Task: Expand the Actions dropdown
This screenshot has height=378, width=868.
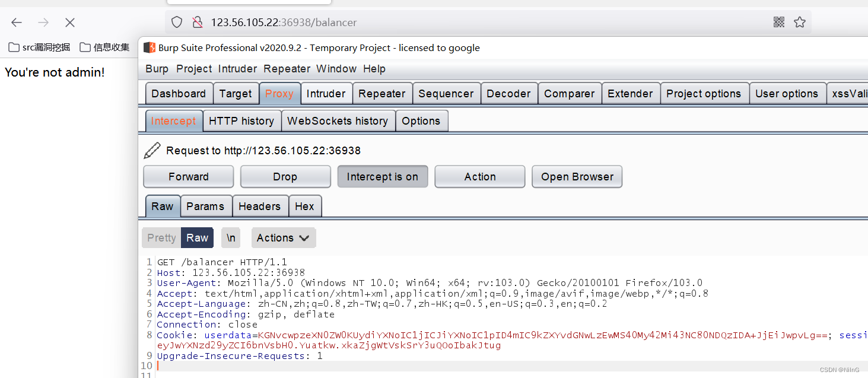Action: (x=284, y=238)
